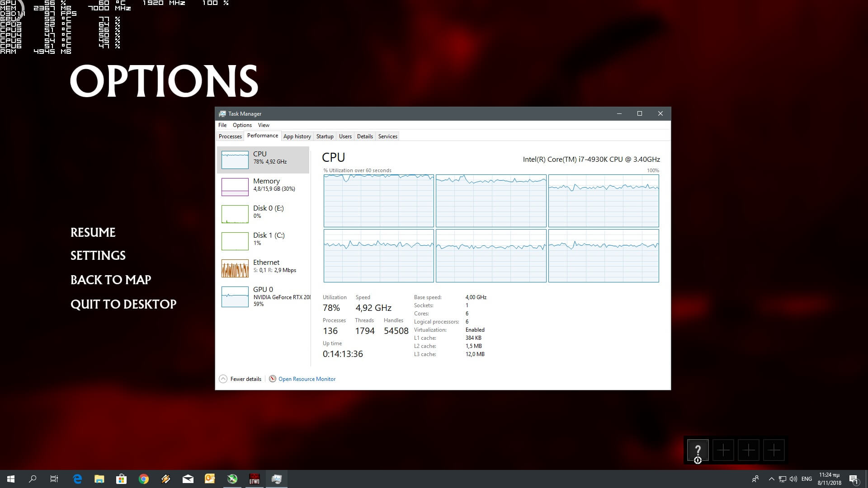Click the question mark help slot
This screenshot has width=868, height=488.
coord(698,450)
